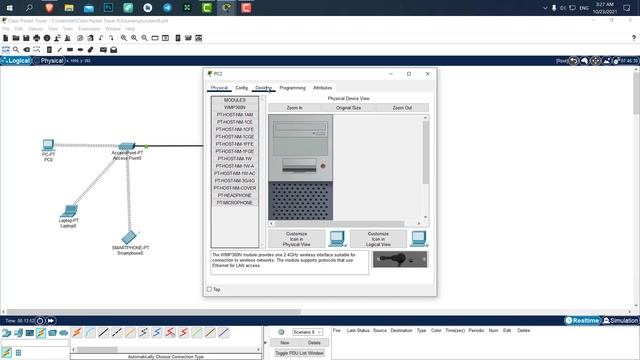Screen dimensions: 640x360
Task: Open the Options menu
Action: click(x=35, y=29)
